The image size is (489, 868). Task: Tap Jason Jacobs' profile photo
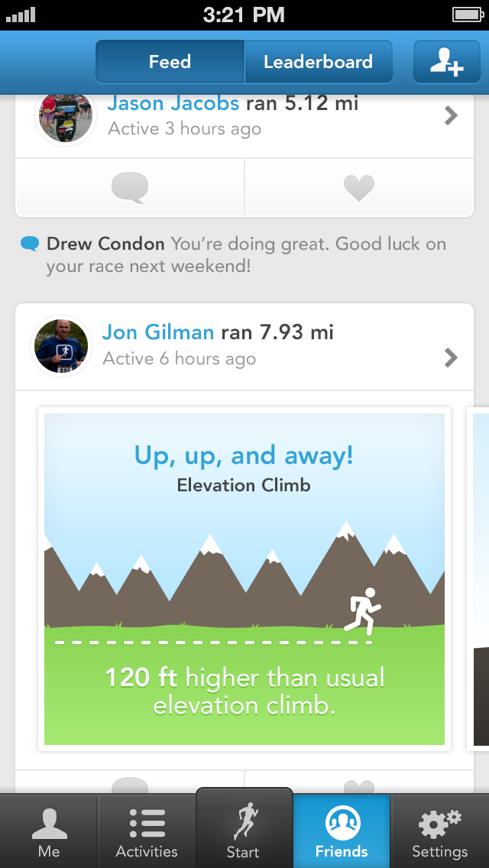pos(66,116)
